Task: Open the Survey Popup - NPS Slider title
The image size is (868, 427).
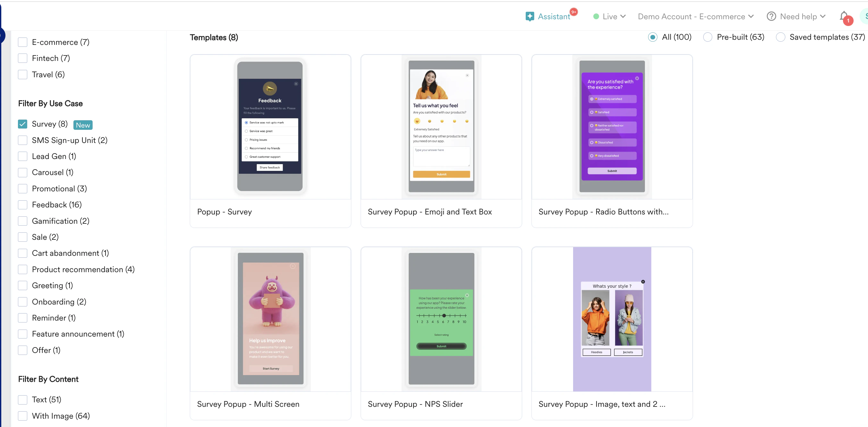Action: click(415, 404)
